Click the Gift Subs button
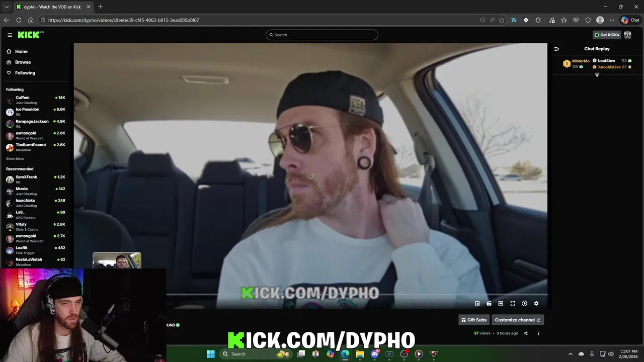Screen dimensions: 644x362 click(474, 320)
